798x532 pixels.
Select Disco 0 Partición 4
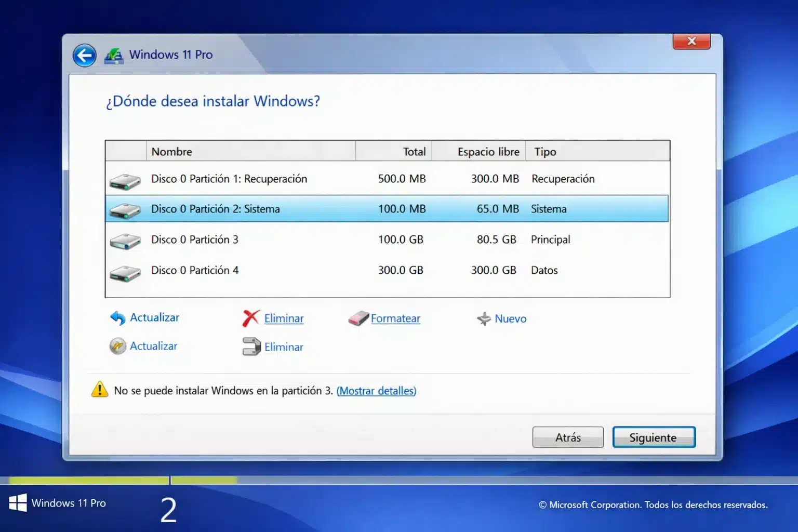(x=312, y=270)
